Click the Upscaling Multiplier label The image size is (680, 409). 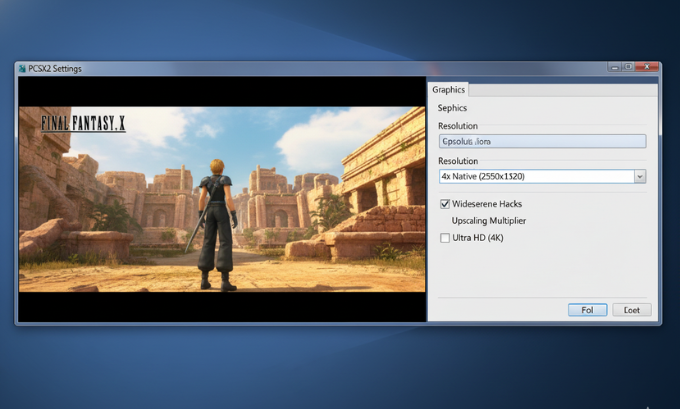click(x=488, y=220)
